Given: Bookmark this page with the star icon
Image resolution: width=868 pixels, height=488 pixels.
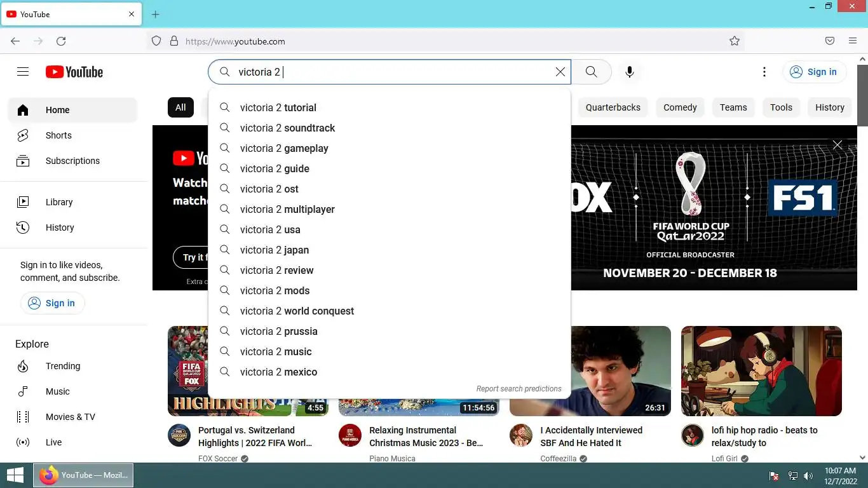Looking at the screenshot, I should [735, 41].
